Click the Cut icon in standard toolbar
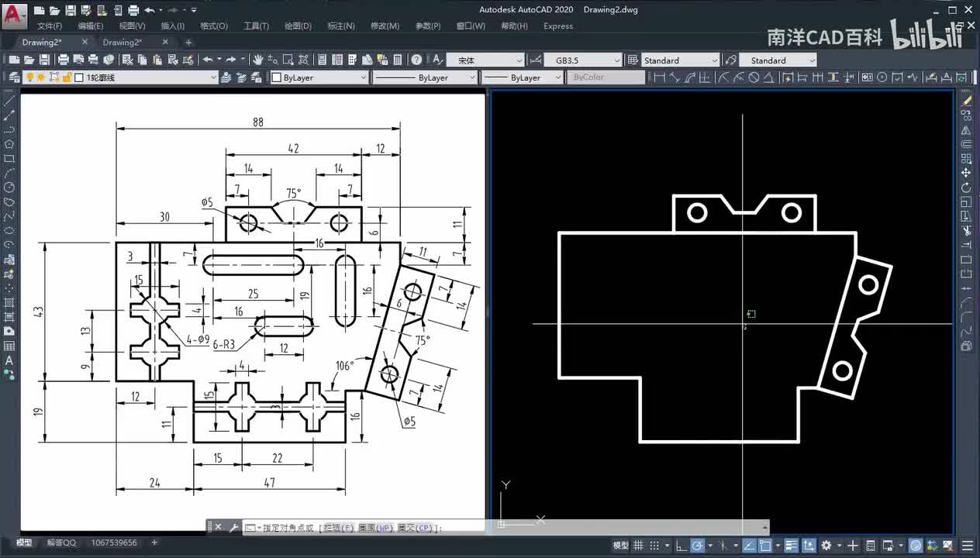Screen dimensions: 980x558 [126, 60]
